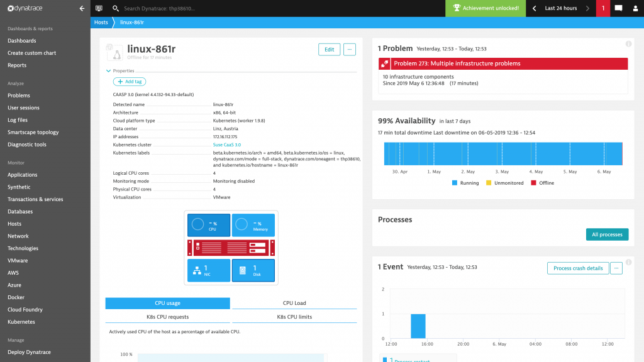
Task: Open Diagnostic tools in sidebar
Action: point(26,145)
